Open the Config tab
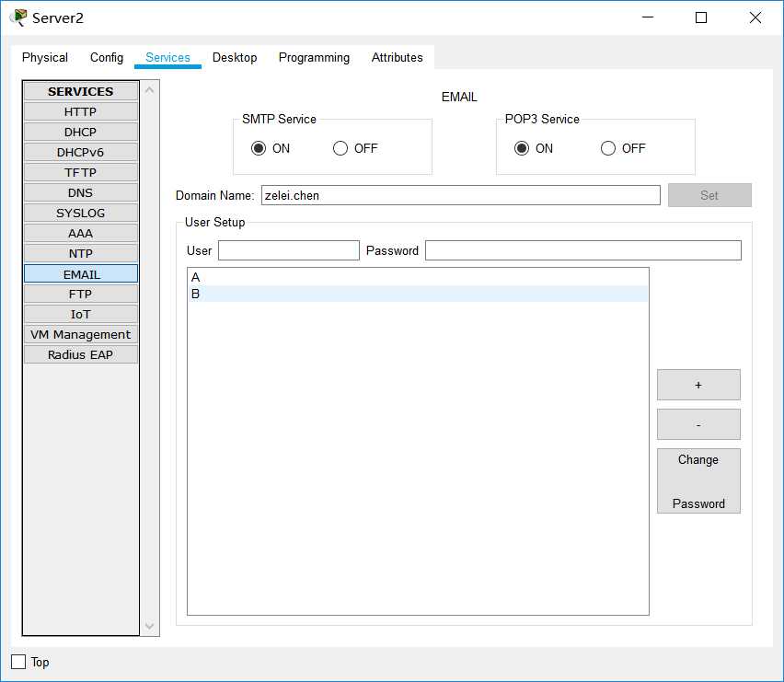Viewport: 784px width, 682px height. 107,57
